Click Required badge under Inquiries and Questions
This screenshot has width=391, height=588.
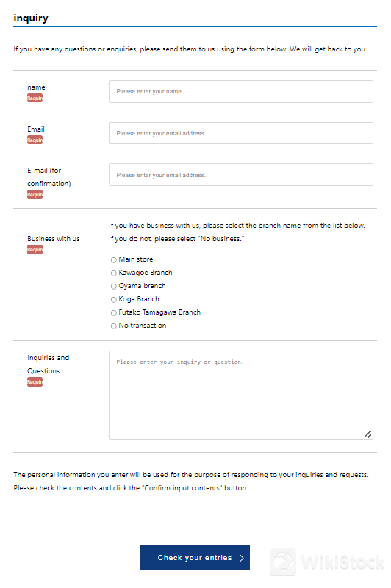pos(35,382)
